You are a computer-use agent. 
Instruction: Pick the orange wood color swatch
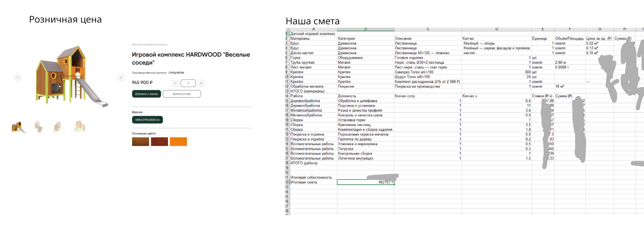click(x=178, y=141)
